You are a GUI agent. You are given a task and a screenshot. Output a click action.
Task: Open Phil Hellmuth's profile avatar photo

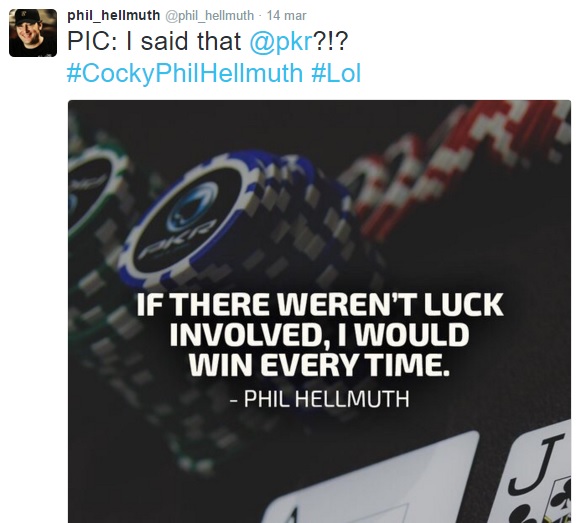click(33, 33)
